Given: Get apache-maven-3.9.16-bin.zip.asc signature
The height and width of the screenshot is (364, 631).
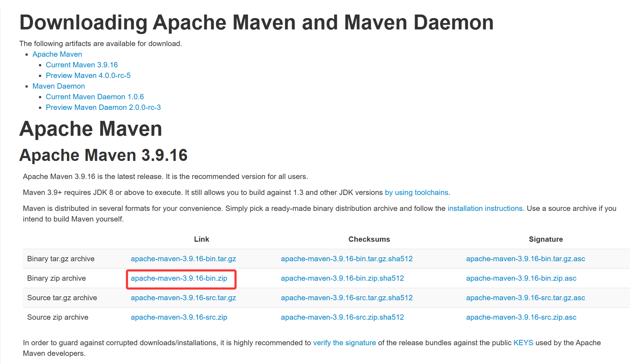Looking at the screenshot, I should point(521,278).
